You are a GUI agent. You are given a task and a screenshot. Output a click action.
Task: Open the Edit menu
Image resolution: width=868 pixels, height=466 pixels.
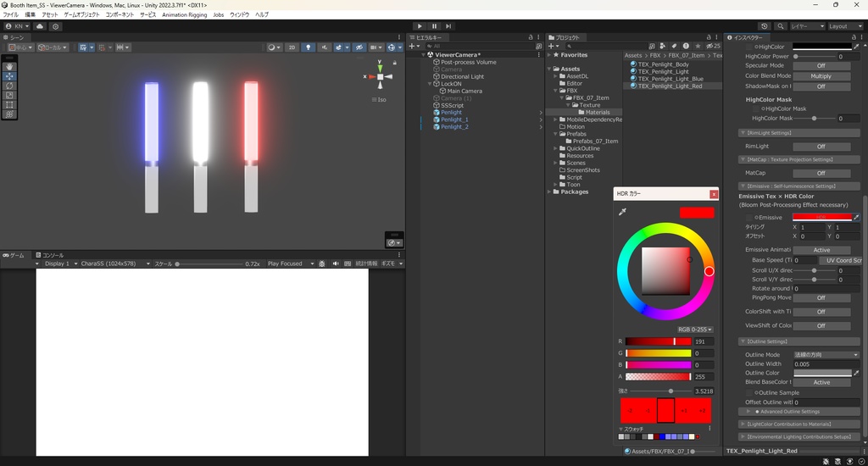30,15
